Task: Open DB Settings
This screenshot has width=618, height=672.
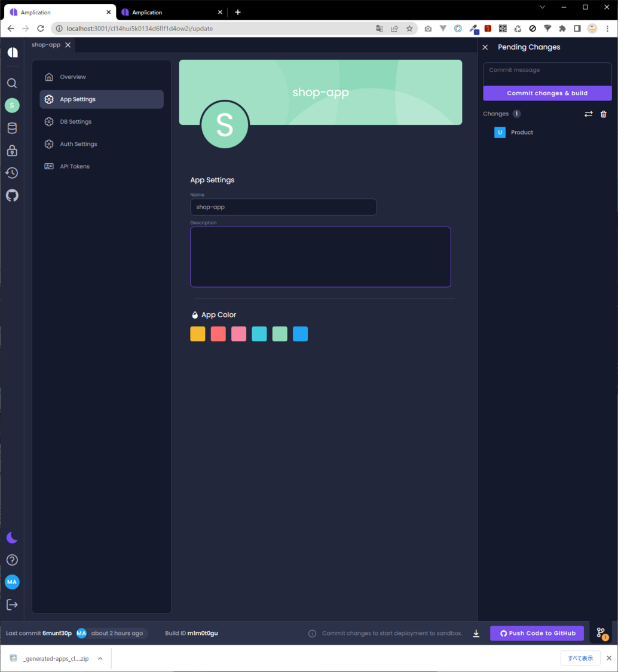Action: pos(102,122)
